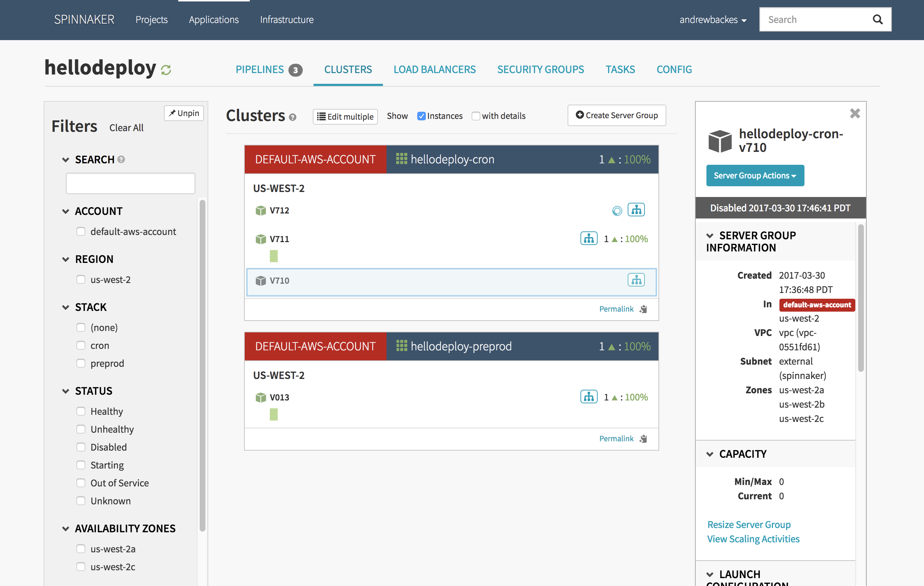Screen dimensions: 924x586
Task: Open the Pipelines tab
Action: coord(260,69)
